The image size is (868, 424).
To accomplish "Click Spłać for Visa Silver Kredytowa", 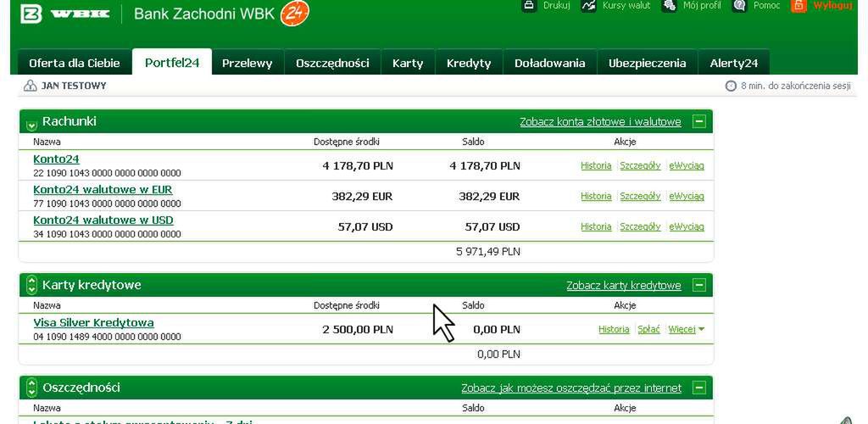I will point(648,329).
